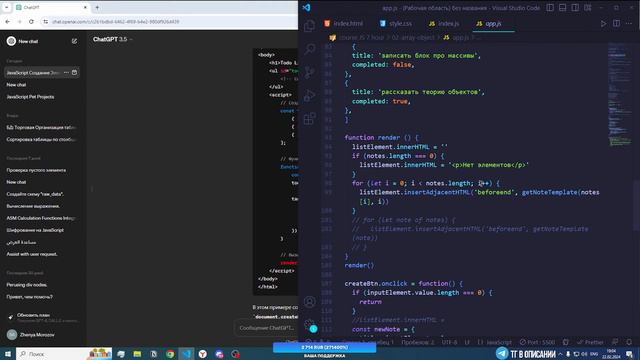Image resolution: width=640 pixels, height=360 pixels.
Task: Click the taskbar clock
Action: click(611, 354)
